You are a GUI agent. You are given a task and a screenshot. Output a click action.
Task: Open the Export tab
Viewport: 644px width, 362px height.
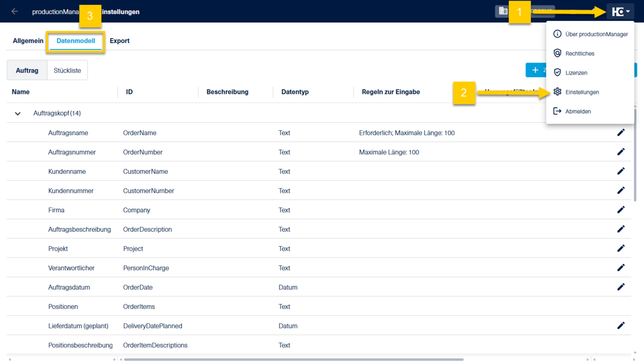(120, 41)
